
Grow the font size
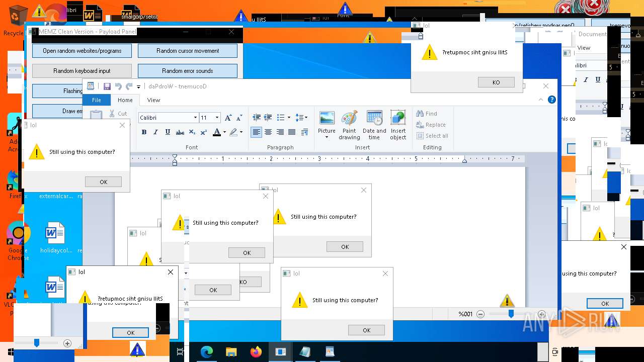tap(228, 118)
